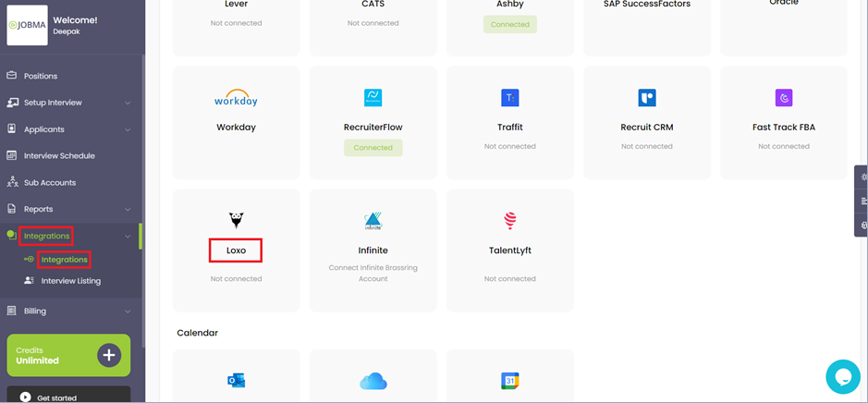Click the list icon on right edge panel

(x=863, y=201)
